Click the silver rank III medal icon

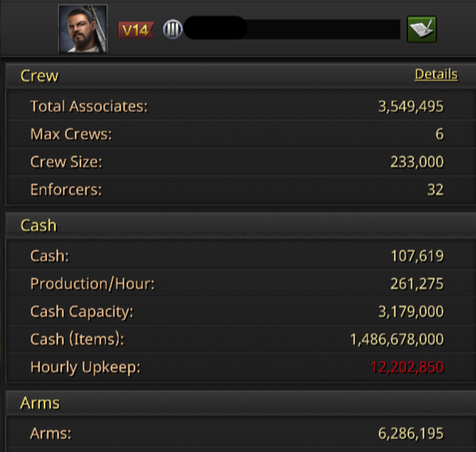tap(172, 30)
